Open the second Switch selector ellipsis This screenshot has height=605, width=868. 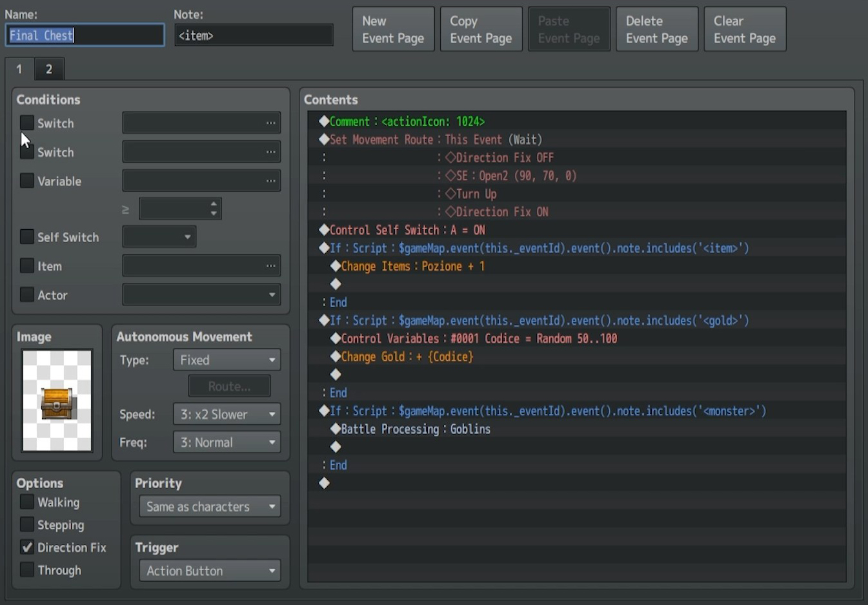click(x=272, y=152)
